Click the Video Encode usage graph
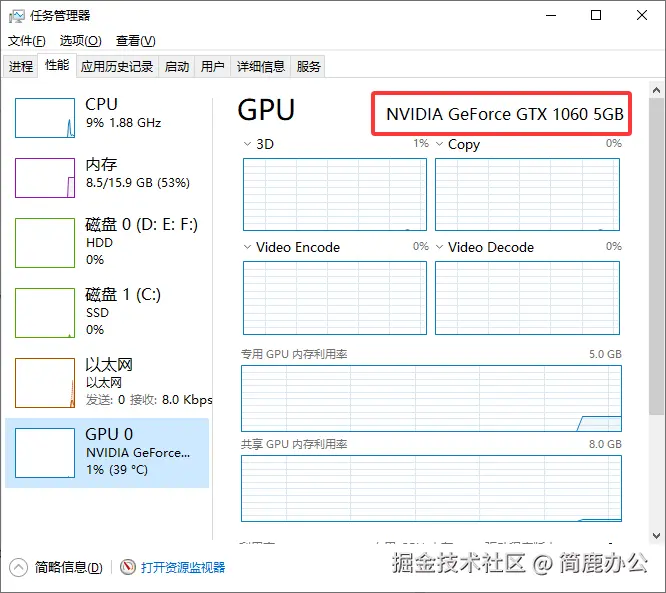666x593 pixels. tap(335, 298)
